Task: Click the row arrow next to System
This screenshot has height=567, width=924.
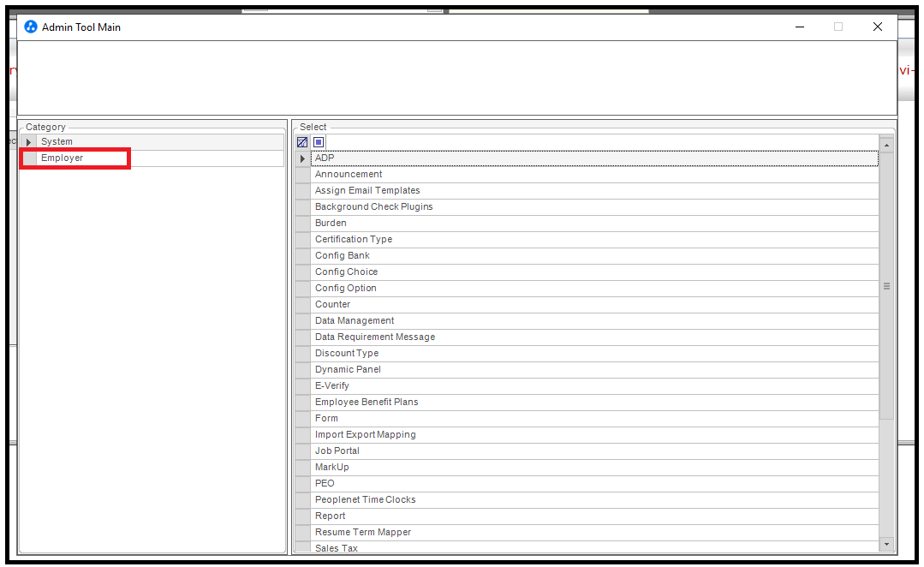Action: click(x=29, y=142)
